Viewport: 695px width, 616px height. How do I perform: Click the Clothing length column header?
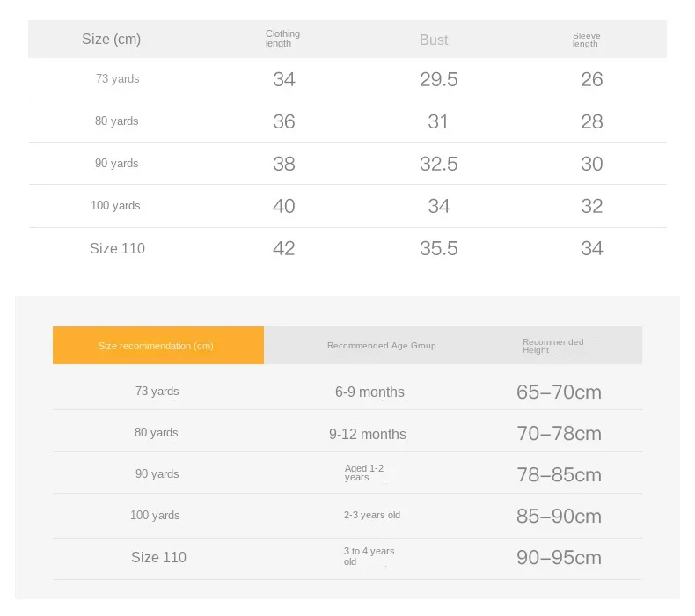282,39
